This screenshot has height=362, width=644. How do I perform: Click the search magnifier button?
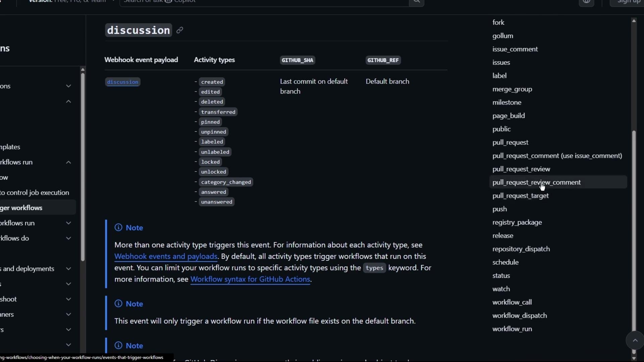[x=416, y=2]
